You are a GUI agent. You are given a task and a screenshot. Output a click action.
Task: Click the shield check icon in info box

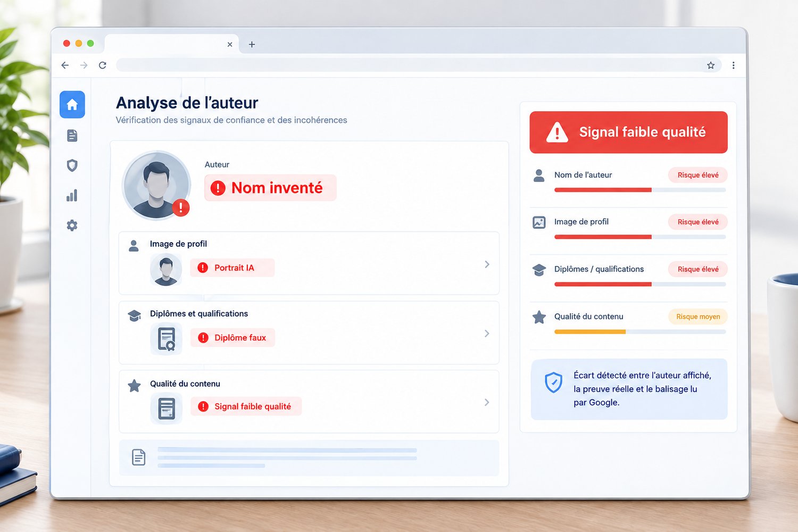click(x=553, y=383)
